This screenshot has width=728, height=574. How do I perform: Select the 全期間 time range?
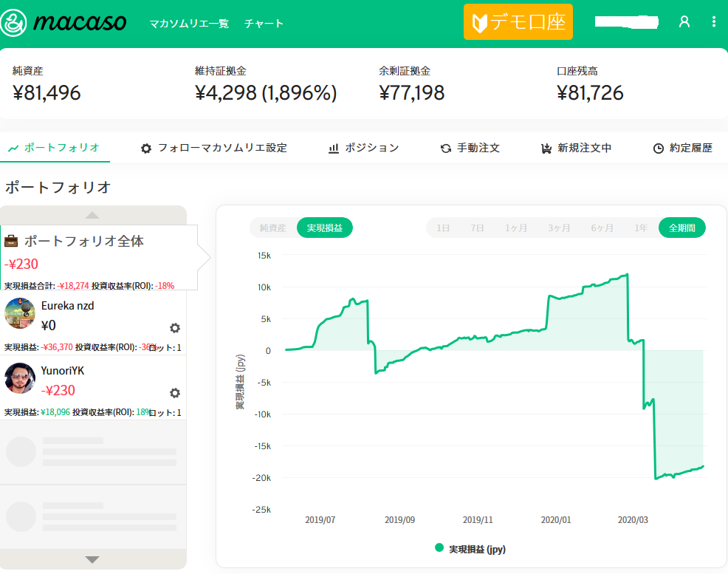click(681, 228)
